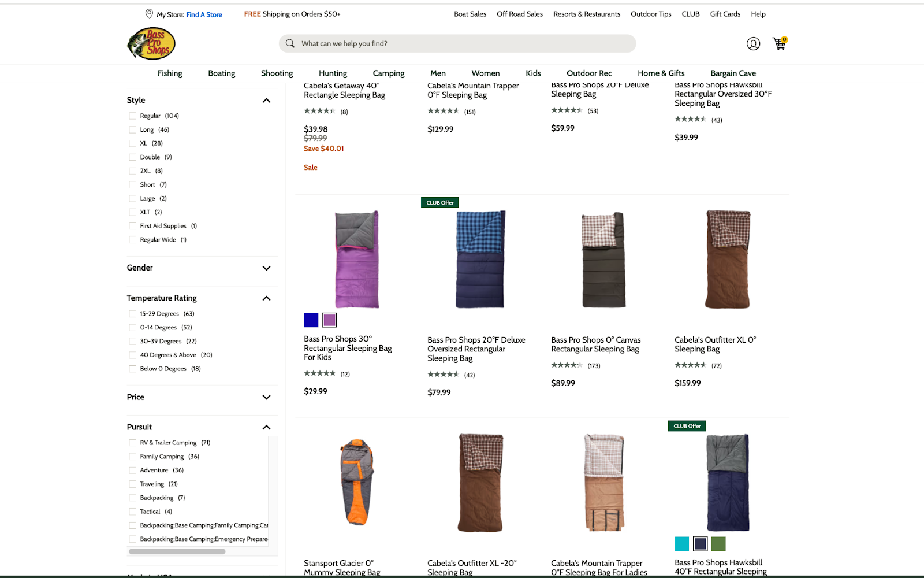Open the Bargain Cave menu
The height and width of the screenshot is (578, 924).
(x=733, y=73)
